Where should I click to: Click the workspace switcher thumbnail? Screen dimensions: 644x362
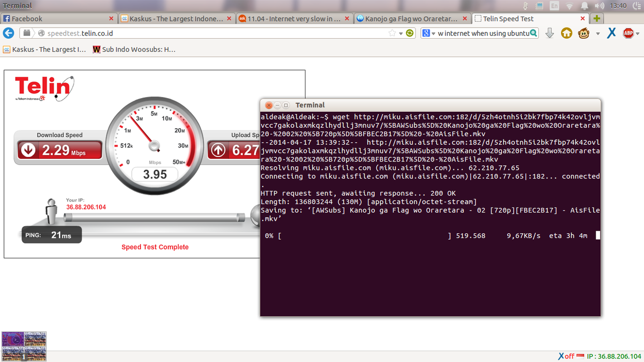tap(24, 346)
